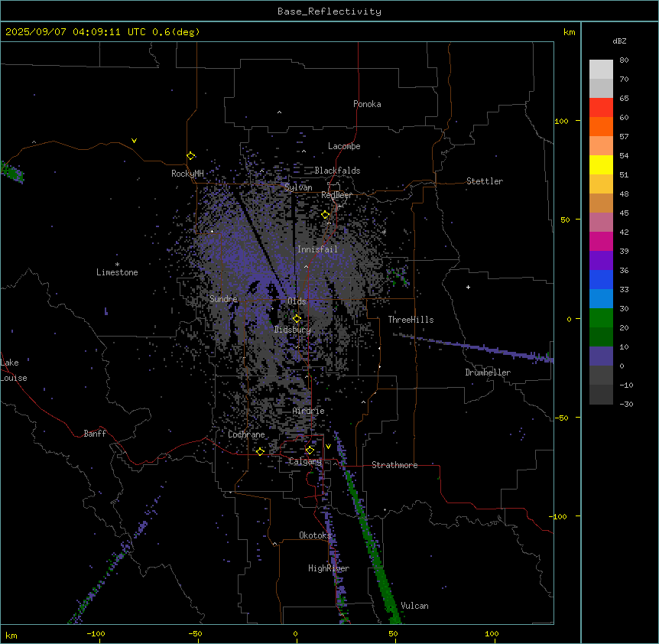Select the blue 33-36 dBZ legend swatch
Screen dimensions: 659x644
[601, 279]
